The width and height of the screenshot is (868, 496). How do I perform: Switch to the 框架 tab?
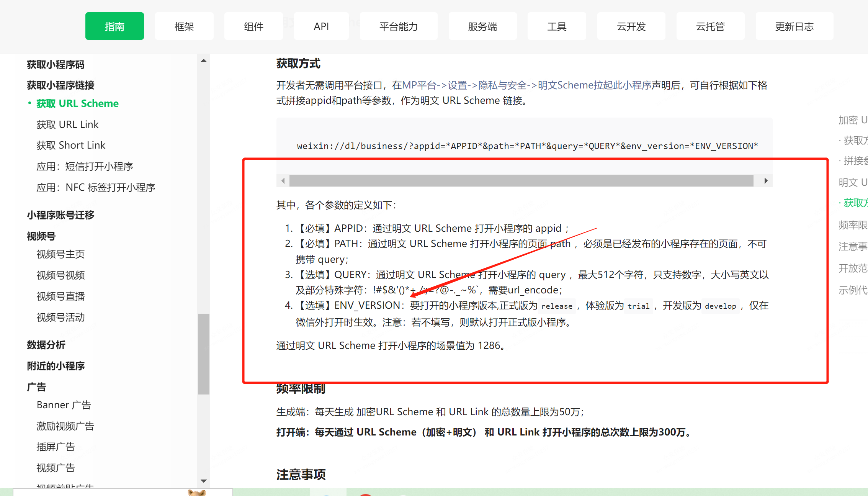click(x=184, y=26)
